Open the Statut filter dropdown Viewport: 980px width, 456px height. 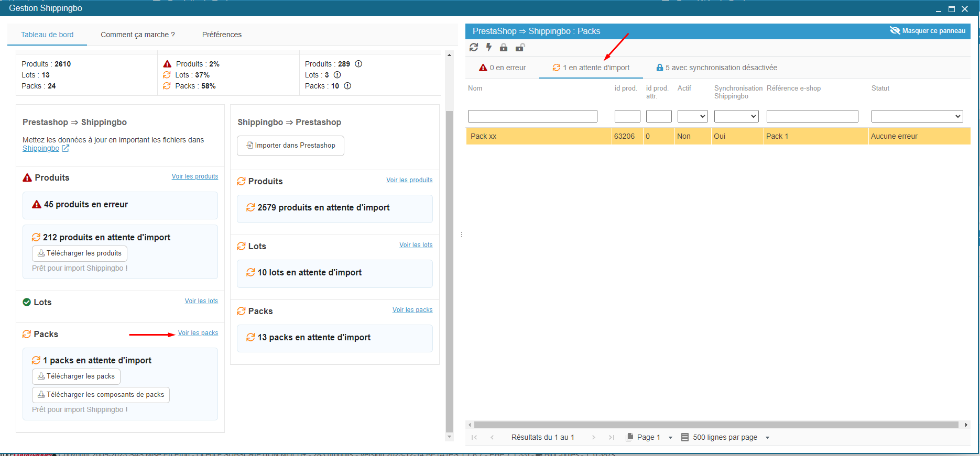pos(917,116)
